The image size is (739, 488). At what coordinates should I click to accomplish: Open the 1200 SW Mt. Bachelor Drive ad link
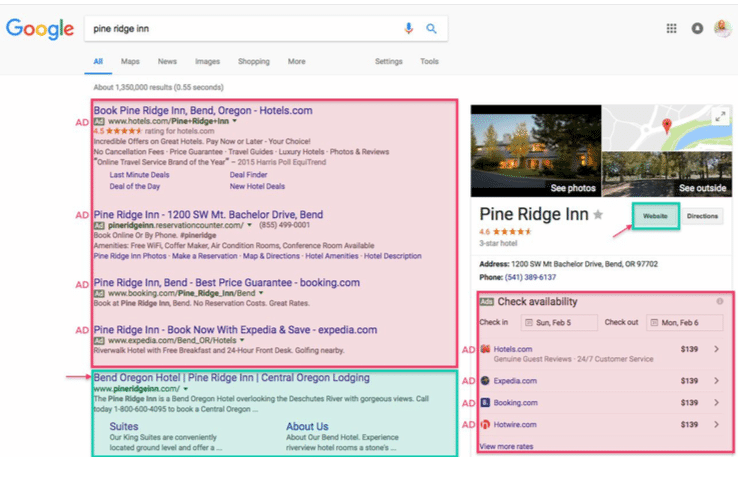[x=208, y=215]
